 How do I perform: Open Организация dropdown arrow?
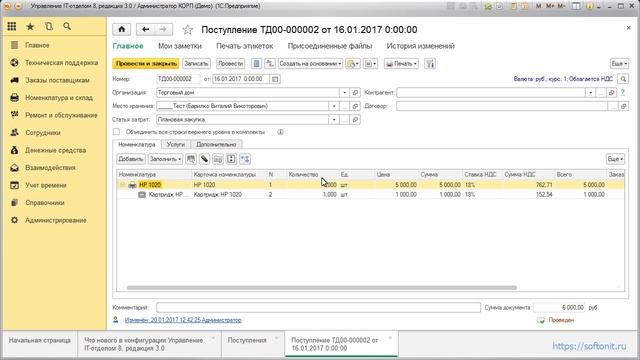(x=344, y=93)
